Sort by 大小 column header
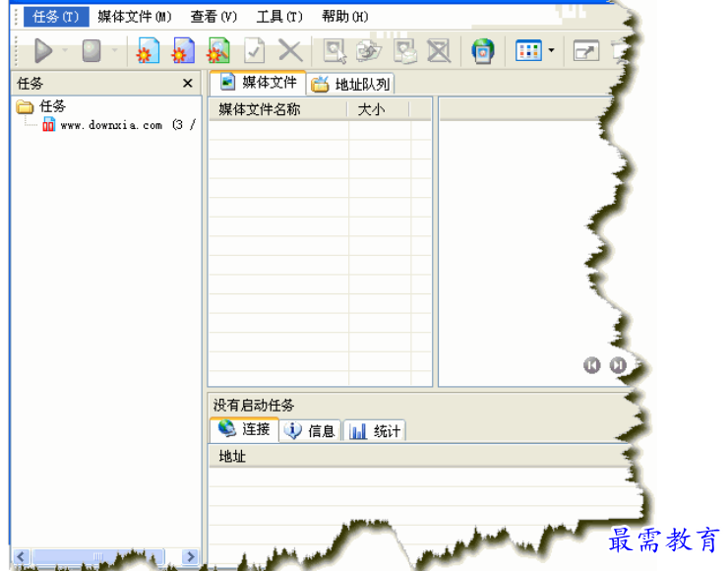The image size is (728, 571). 379,109
